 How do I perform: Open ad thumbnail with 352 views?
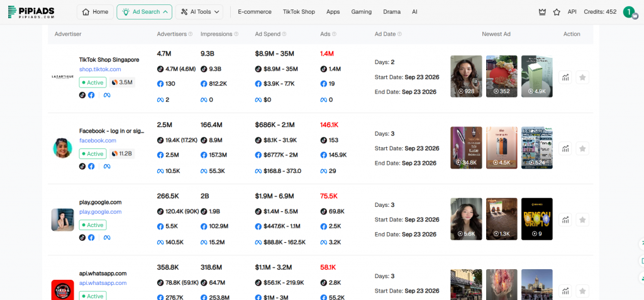501,77
